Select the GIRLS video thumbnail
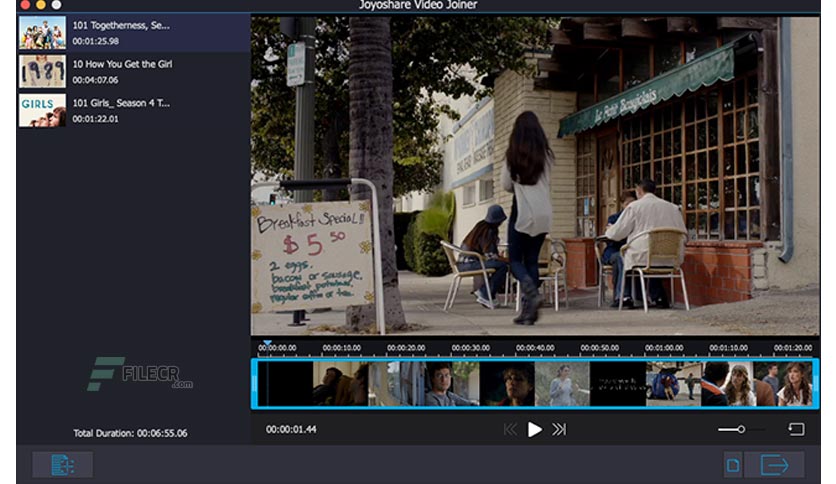Viewport: 836px width, 484px height. coord(42,110)
